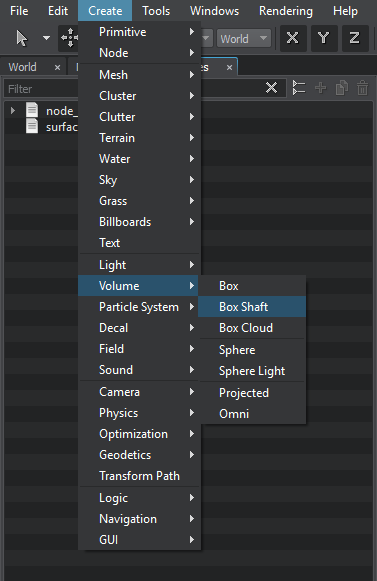Activate the move manipulator tool

pyautogui.click(x=69, y=38)
